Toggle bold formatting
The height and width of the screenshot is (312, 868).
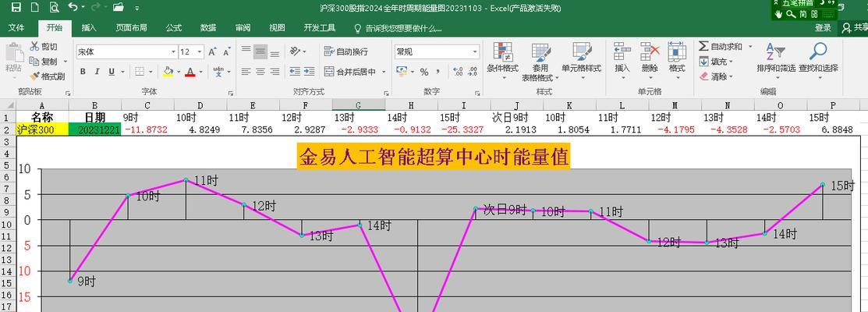(83, 71)
